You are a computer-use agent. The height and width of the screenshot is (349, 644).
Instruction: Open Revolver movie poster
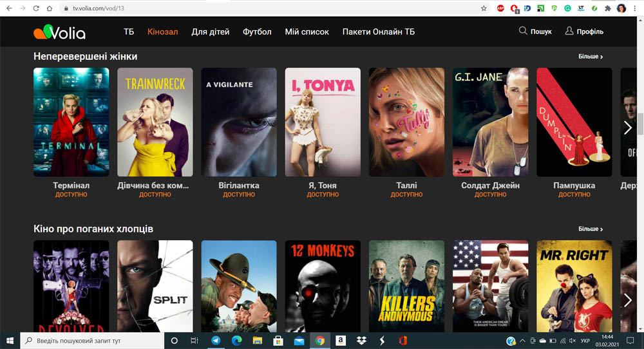(71, 286)
